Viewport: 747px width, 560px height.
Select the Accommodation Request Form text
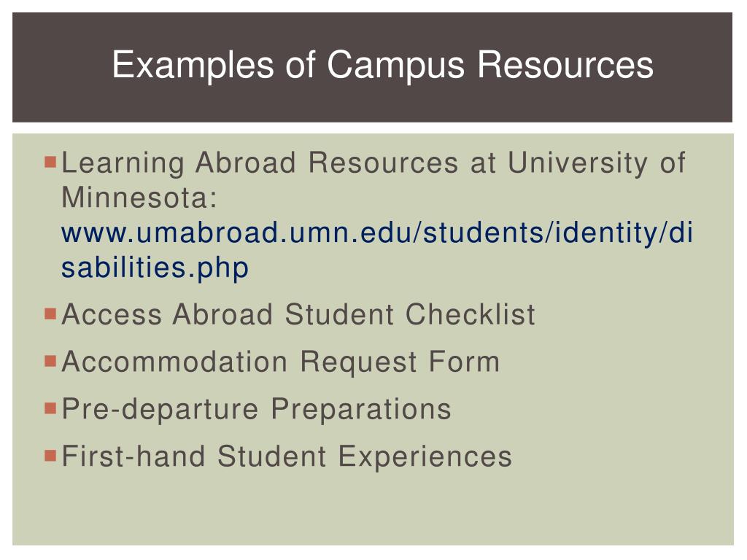281,362
